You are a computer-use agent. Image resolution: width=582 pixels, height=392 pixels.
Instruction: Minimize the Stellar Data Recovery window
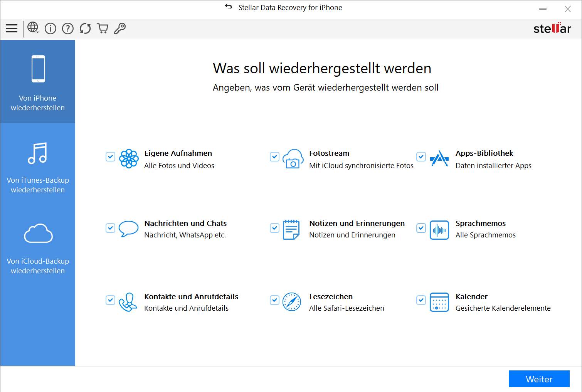pos(543,9)
